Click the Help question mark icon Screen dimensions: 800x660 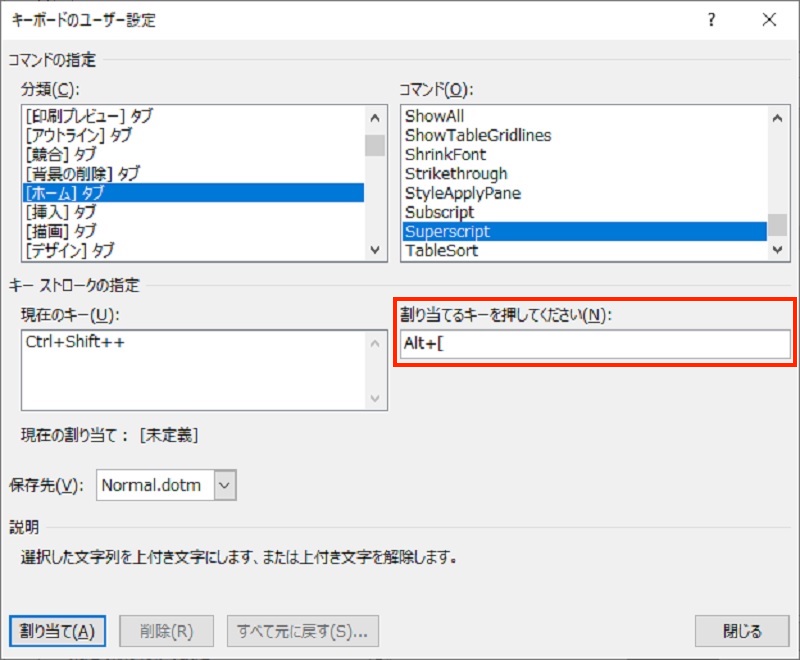point(711,20)
